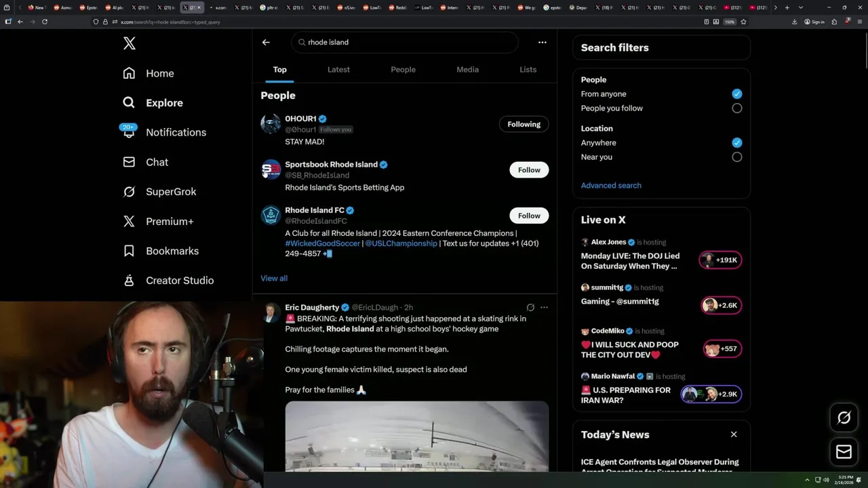The image size is (868, 488).
Task: Open more options on Eric Daugherty's post
Action: pos(544,308)
